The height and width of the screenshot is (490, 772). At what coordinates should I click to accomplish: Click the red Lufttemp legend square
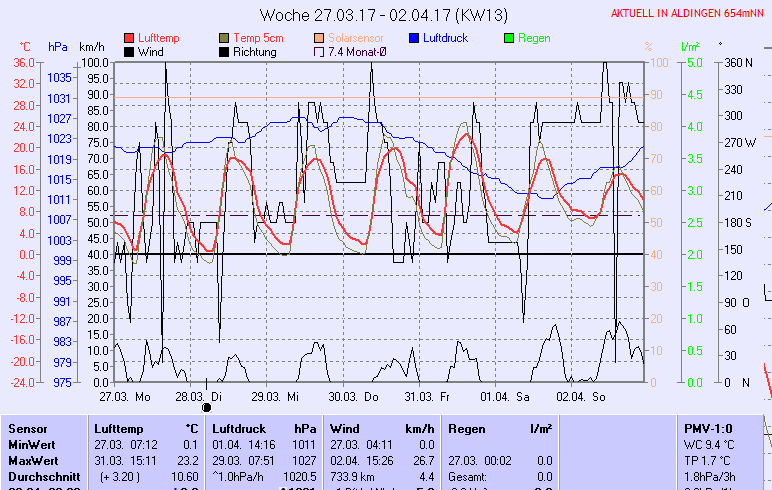coord(129,38)
